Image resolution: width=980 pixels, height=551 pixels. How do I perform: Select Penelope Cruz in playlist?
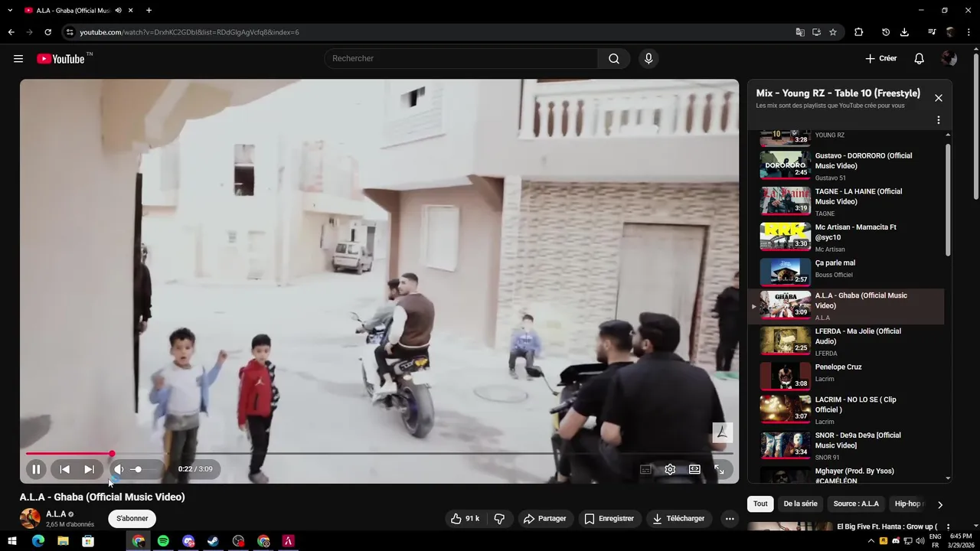[846, 376]
